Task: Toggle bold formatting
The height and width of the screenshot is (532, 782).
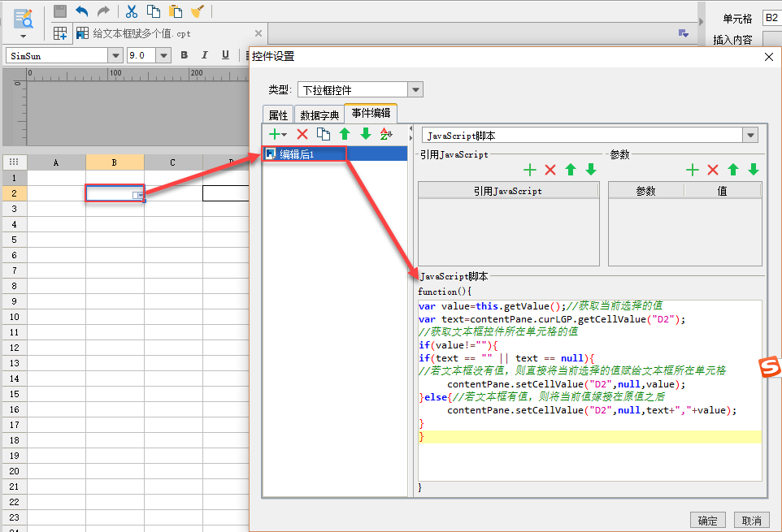Action: 184,55
